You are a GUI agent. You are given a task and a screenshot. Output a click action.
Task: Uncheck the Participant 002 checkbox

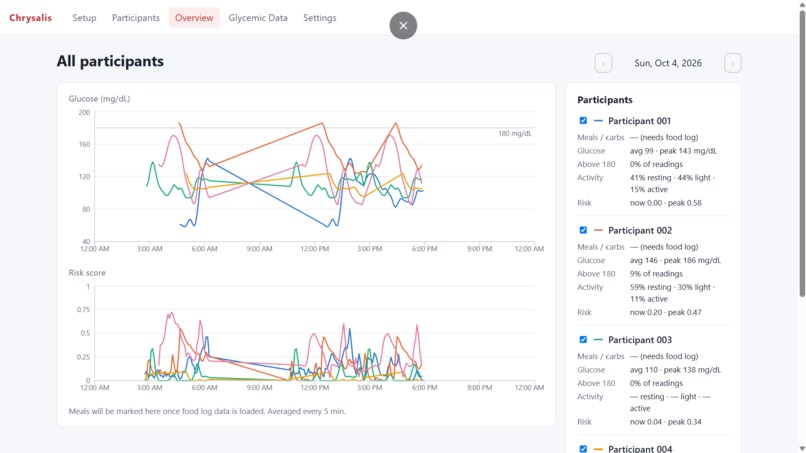(x=583, y=230)
